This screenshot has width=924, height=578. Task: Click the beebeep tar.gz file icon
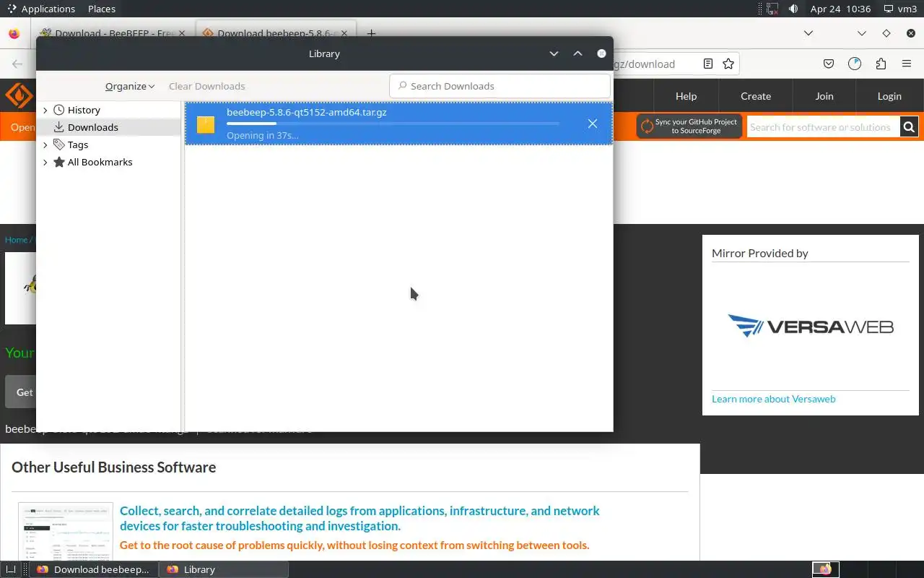point(206,124)
